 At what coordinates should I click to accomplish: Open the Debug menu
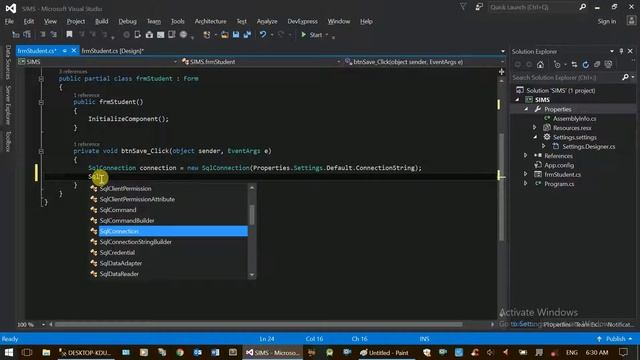point(127,21)
